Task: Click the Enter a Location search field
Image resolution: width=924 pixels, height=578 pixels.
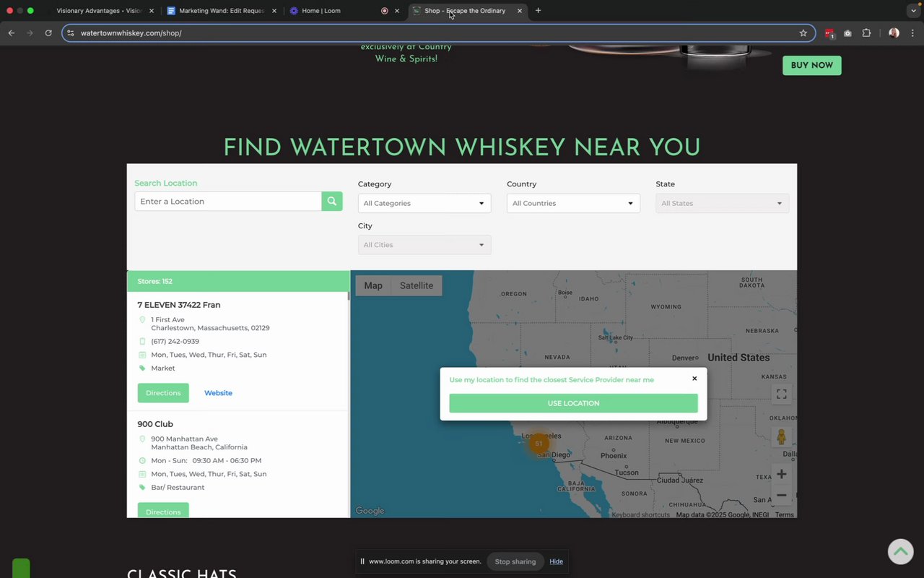Action: (228, 202)
